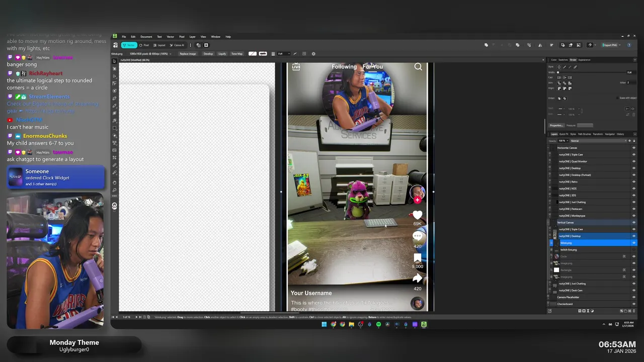The image size is (644, 362).
Task: Click the three-dot more options icon beside Canva AI
Action: (x=190, y=45)
